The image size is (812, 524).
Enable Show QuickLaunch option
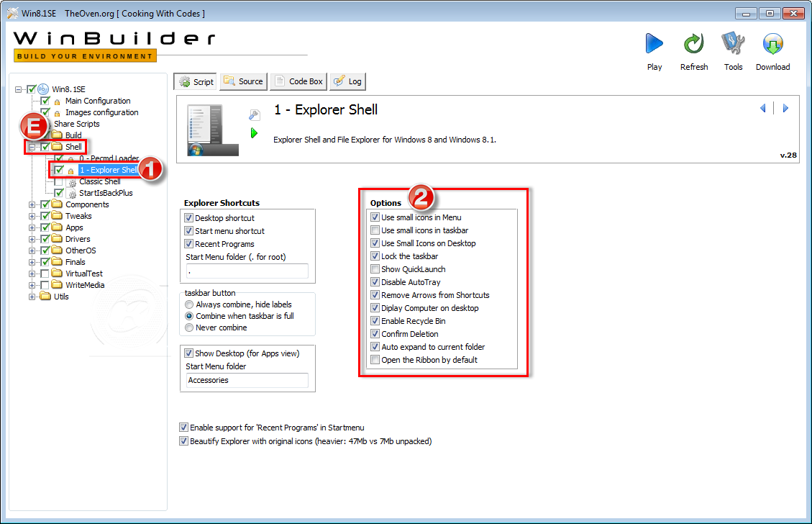pos(375,269)
